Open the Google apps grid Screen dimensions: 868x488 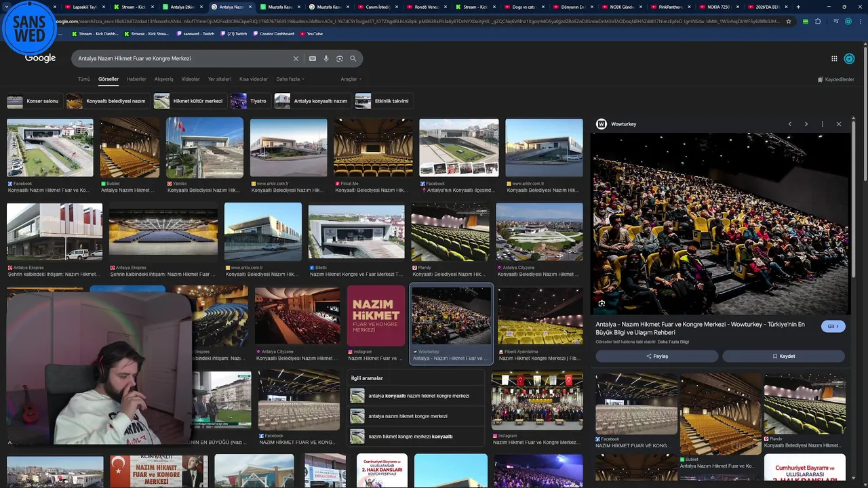834,59
